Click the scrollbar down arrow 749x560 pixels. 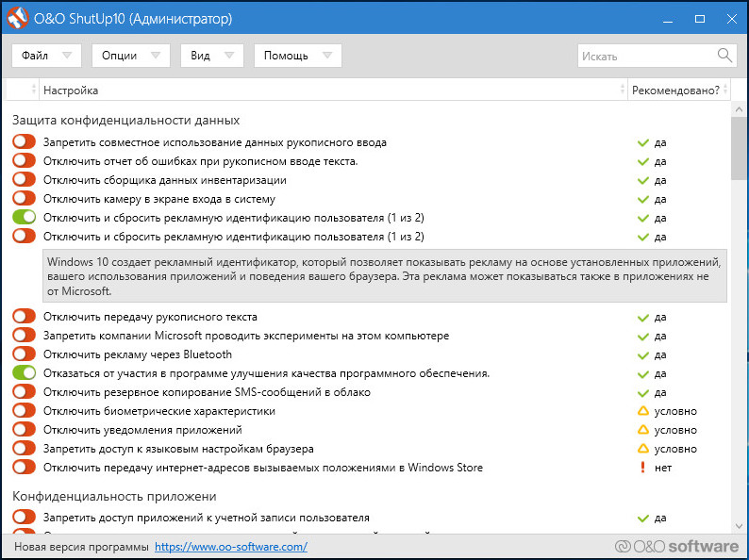click(740, 525)
